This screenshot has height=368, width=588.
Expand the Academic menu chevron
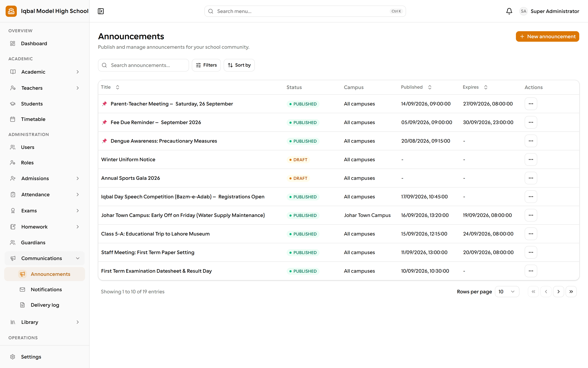pyautogui.click(x=78, y=72)
